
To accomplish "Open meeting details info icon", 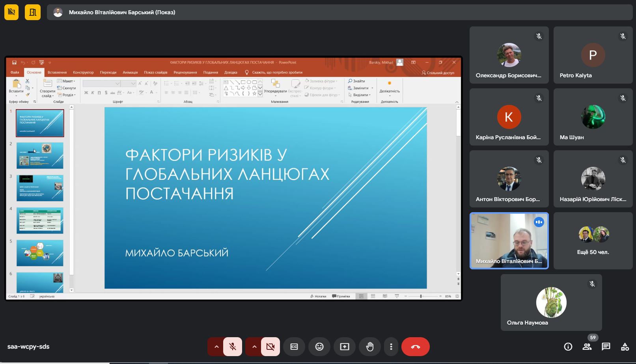I will pos(568,347).
